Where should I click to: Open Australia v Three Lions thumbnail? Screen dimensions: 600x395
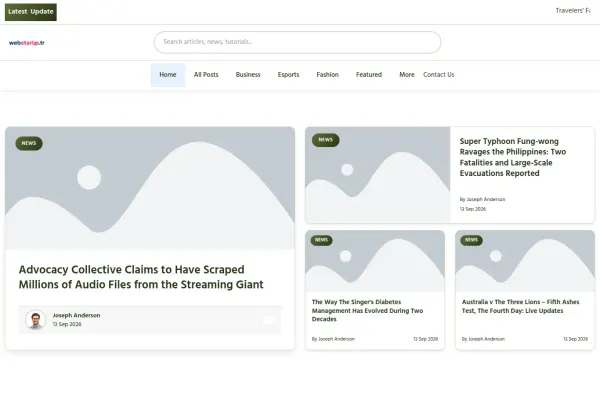(525, 261)
